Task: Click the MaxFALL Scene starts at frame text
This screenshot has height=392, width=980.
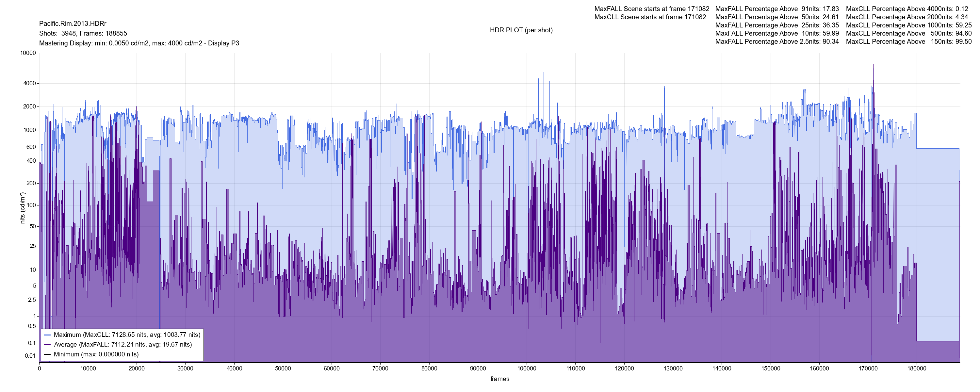Action: click(651, 9)
